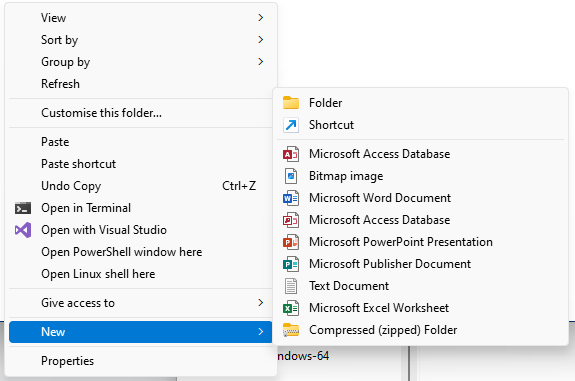
Task: Expand the Group by submenu arrow
Action: [261, 62]
